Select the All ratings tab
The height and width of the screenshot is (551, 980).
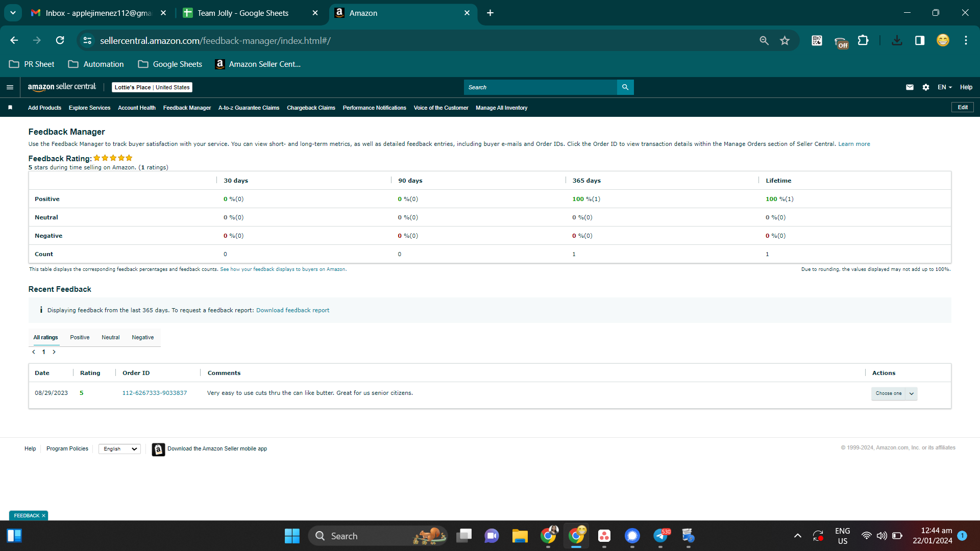(46, 337)
